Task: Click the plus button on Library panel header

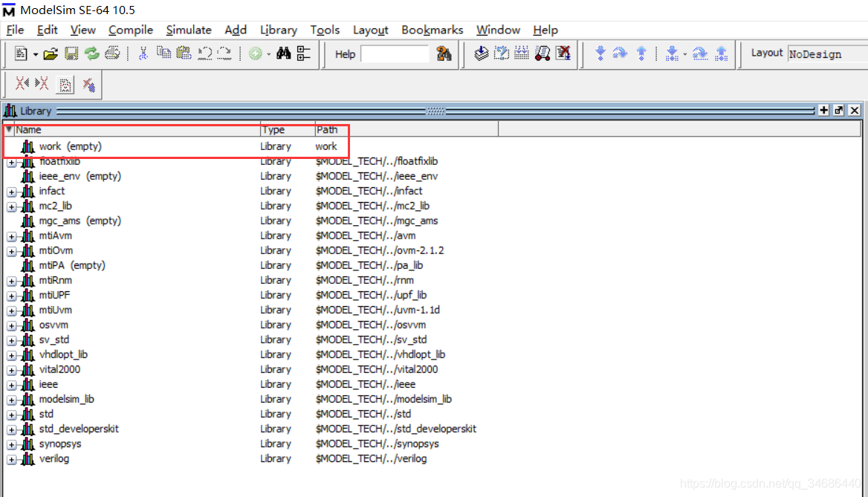Action: [x=823, y=110]
